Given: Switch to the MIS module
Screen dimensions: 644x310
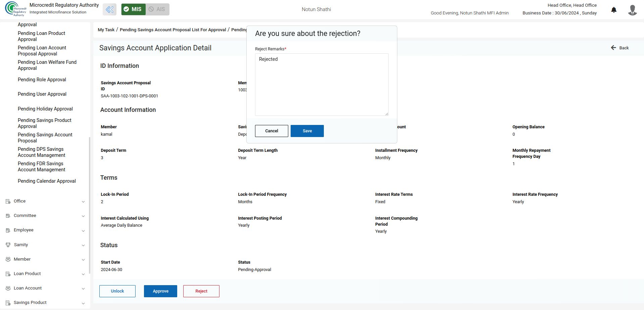Looking at the screenshot, I should [133, 9].
